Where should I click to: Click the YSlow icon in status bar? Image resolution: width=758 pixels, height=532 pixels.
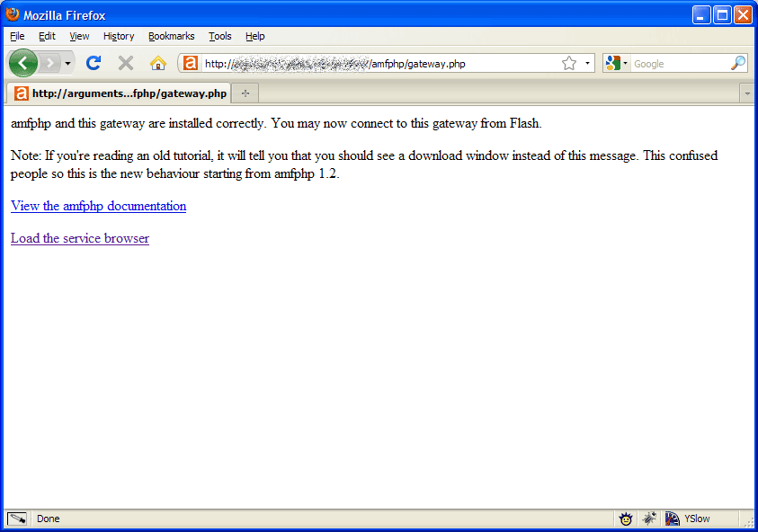click(x=672, y=519)
